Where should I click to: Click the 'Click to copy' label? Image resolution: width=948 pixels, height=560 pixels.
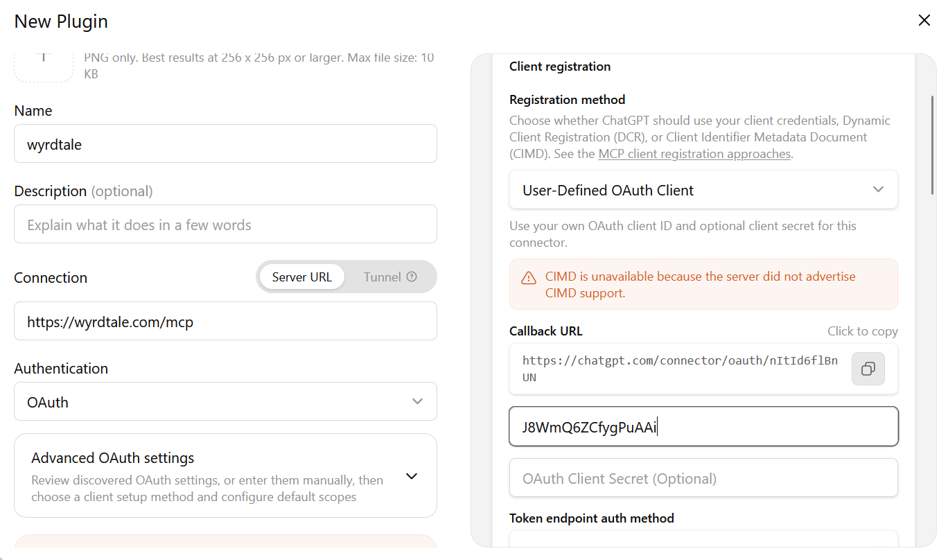[x=862, y=331]
